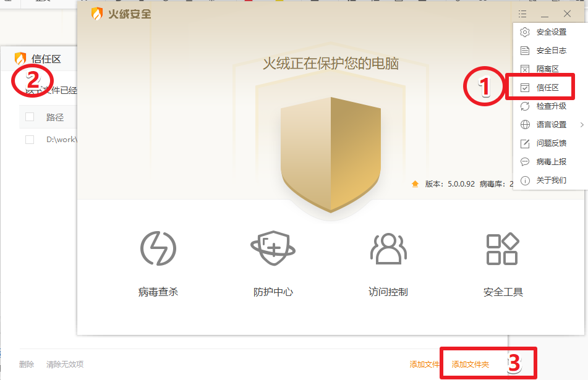The image size is (588, 380).
Task: Click the orange upgrade arrow near 版本
Action: click(x=415, y=184)
